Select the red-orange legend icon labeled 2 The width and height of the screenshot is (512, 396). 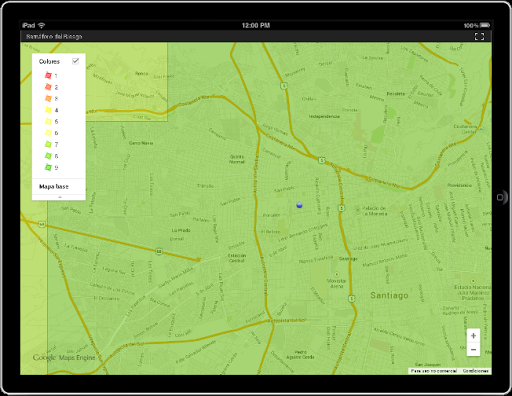click(48, 87)
